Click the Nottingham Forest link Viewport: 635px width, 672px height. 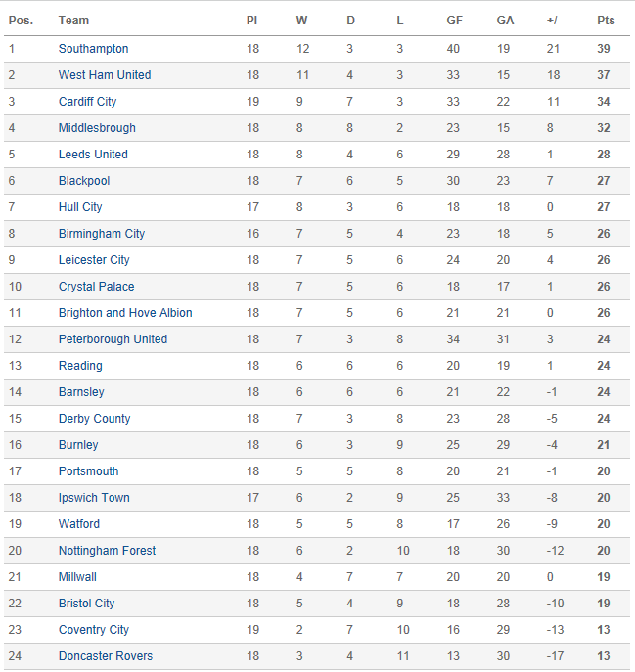point(107,551)
